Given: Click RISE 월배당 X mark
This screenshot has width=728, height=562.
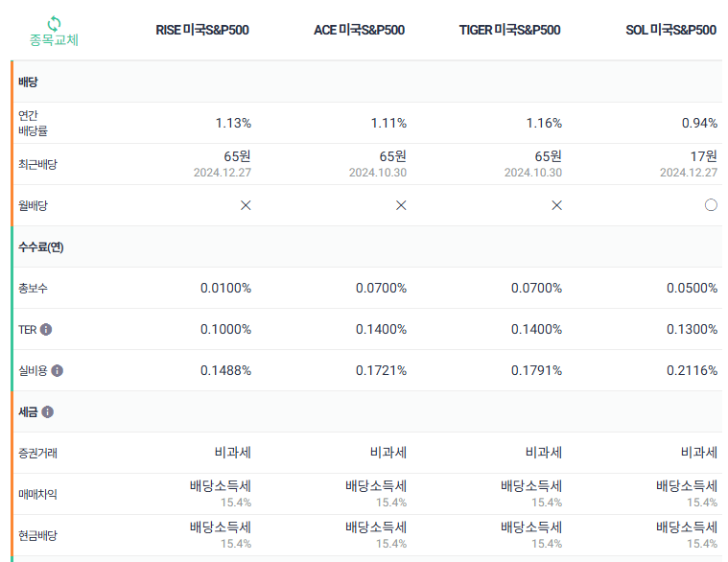Looking at the screenshot, I should coord(246,205).
